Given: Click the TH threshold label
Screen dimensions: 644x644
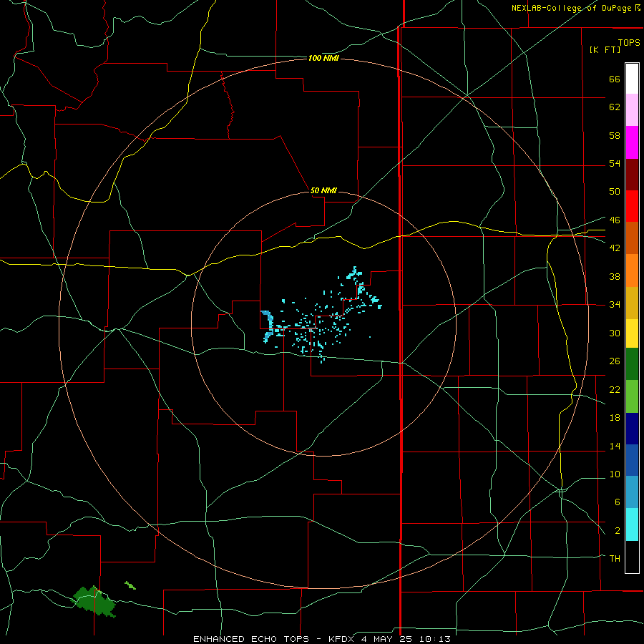Looking at the screenshot, I should 615,558.
